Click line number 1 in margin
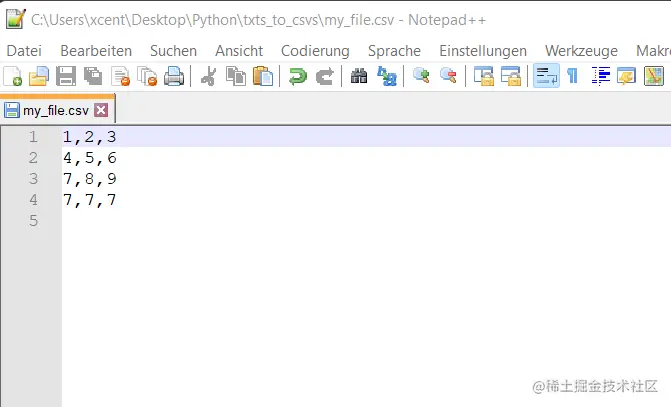 pos(33,137)
